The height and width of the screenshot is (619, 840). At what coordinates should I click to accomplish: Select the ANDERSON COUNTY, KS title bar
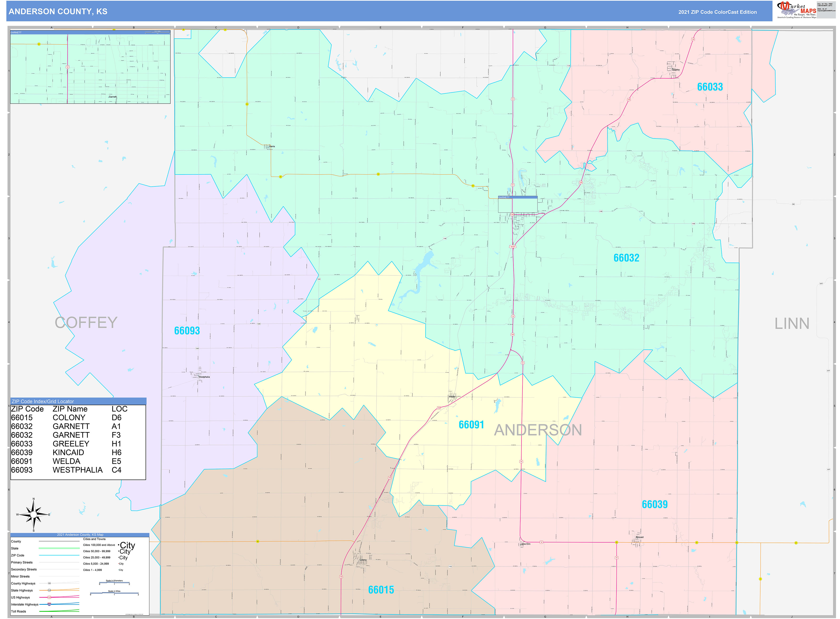point(58,11)
